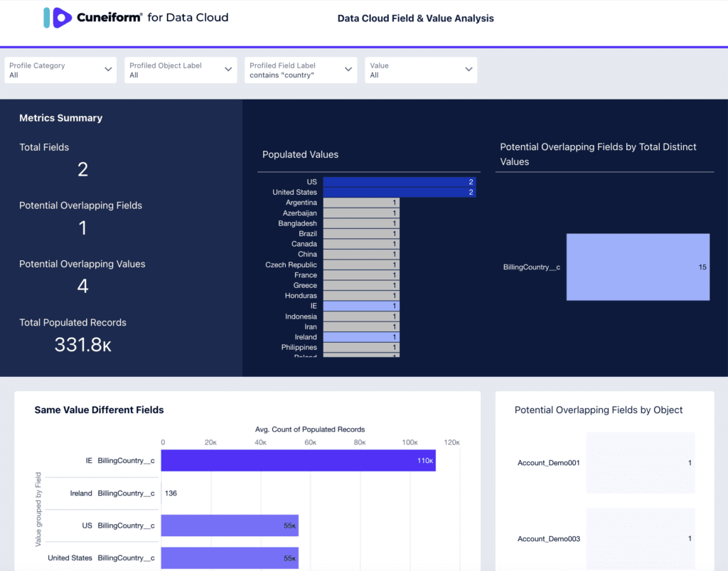The image size is (728, 571).
Task: Select the highlighted Ireland value bar
Action: point(361,337)
